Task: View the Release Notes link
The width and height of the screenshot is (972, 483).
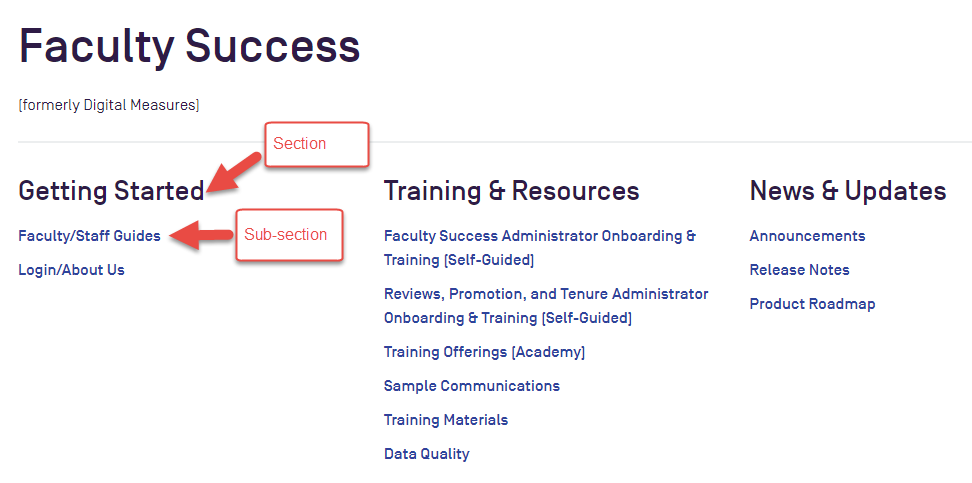Action: coord(799,270)
